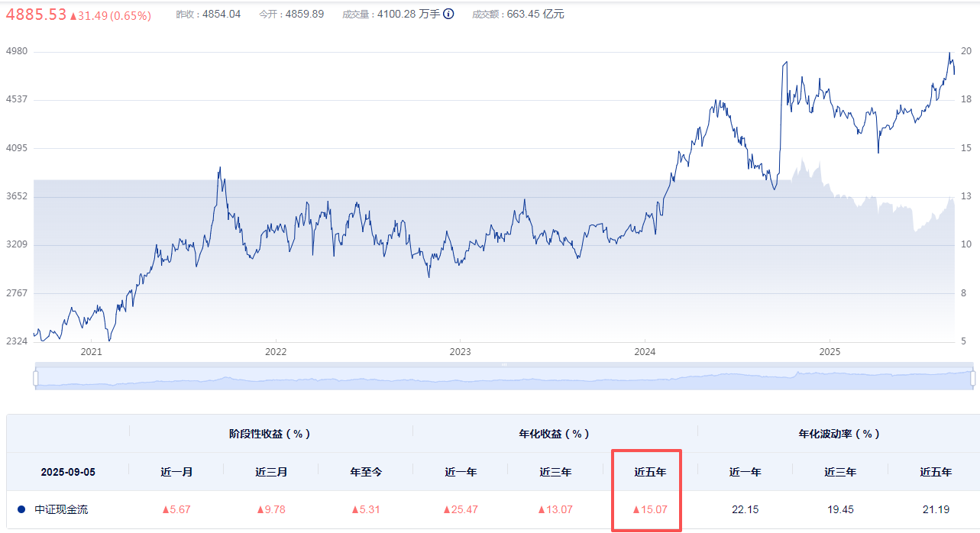Click the 22.15 volatility value
This screenshot has height=533, width=980.
click(x=745, y=509)
